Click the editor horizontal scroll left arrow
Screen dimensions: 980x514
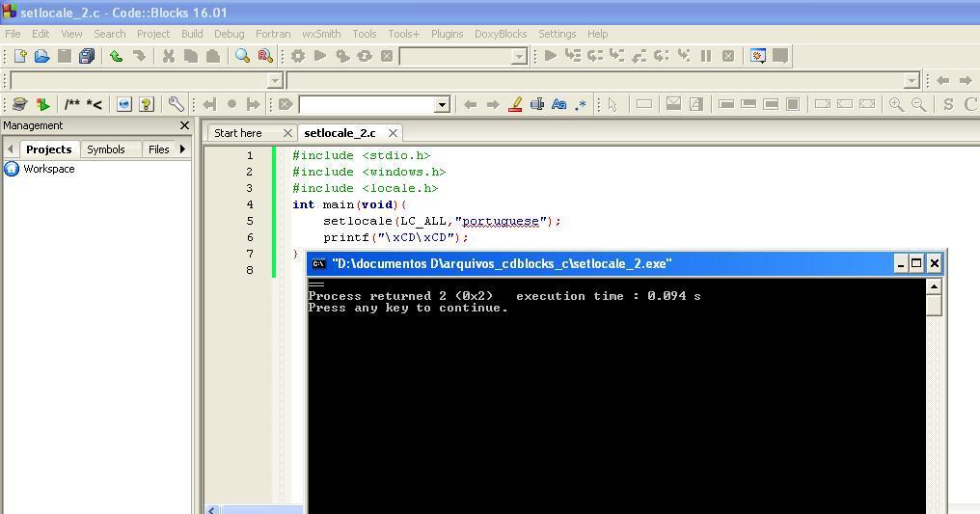pyautogui.click(x=212, y=510)
